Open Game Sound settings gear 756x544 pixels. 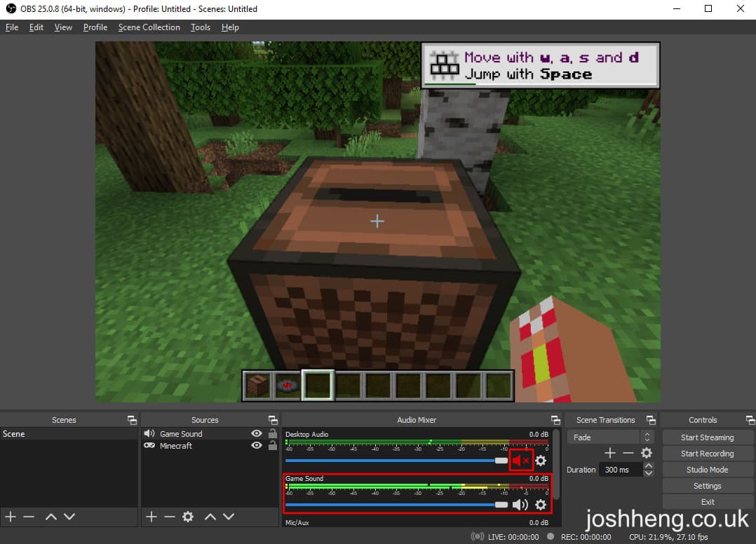tap(541, 505)
